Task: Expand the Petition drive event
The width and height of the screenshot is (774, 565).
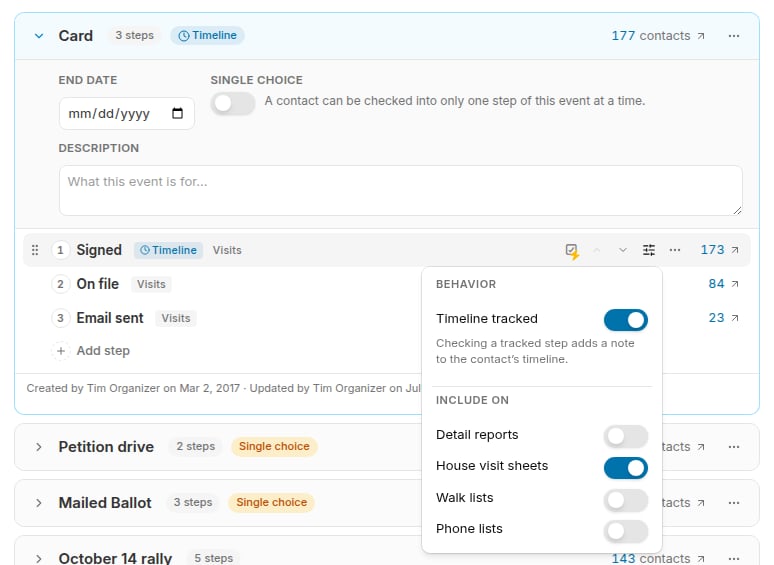Action: (39, 447)
